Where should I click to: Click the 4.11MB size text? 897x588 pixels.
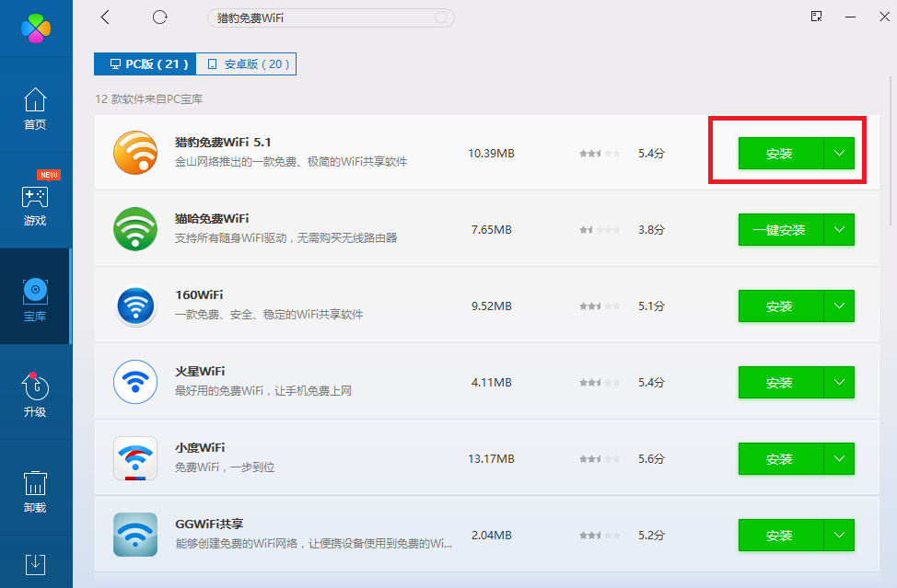click(x=492, y=382)
